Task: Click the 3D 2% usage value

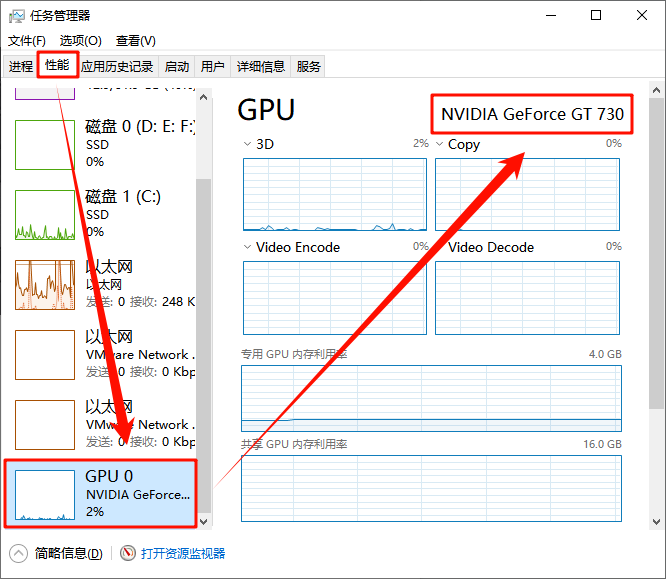Action: coord(421,143)
